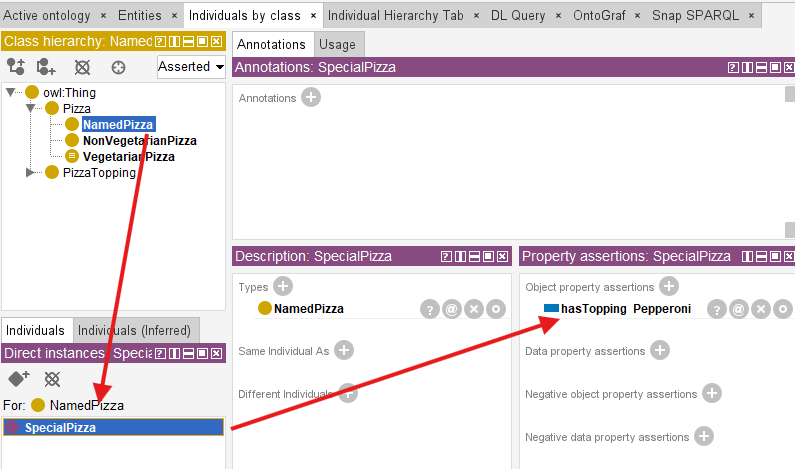This screenshot has width=795, height=469.
Task: Add Same Individual As entry
Action: pos(344,350)
